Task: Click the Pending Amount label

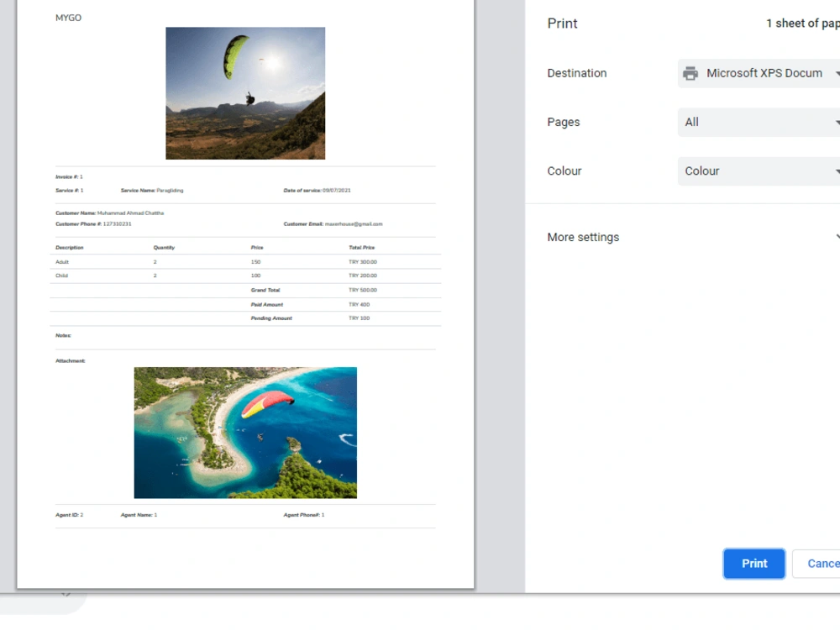Action: tap(271, 318)
